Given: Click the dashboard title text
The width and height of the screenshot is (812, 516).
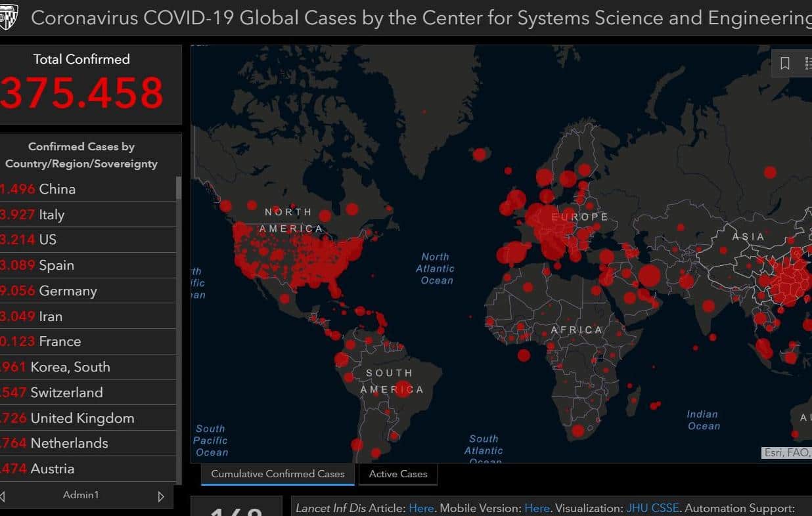Looking at the screenshot, I should pyautogui.click(x=421, y=18).
